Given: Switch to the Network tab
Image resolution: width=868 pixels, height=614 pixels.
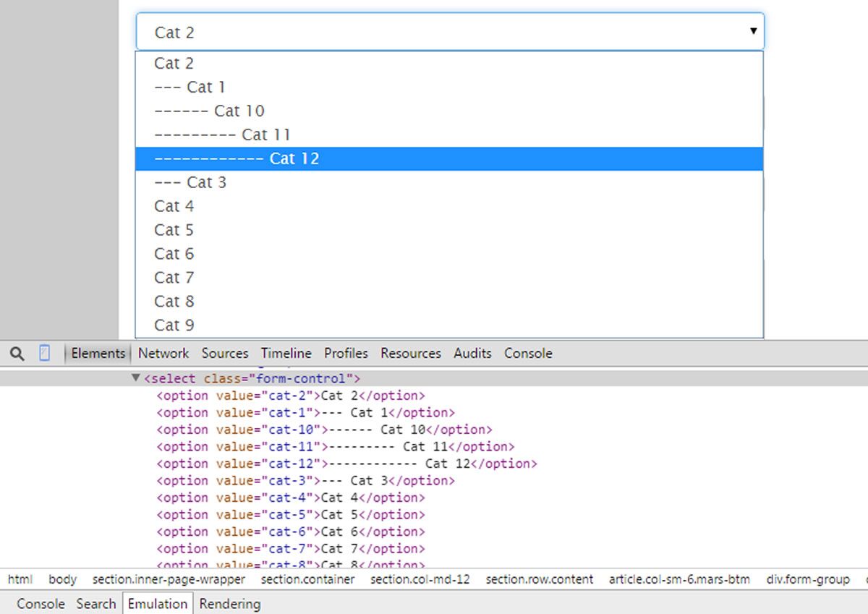Looking at the screenshot, I should (x=163, y=353).
